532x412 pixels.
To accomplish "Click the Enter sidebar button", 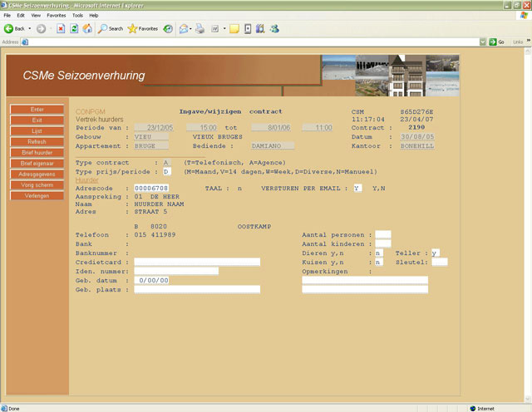I will (x=37, y=110).
